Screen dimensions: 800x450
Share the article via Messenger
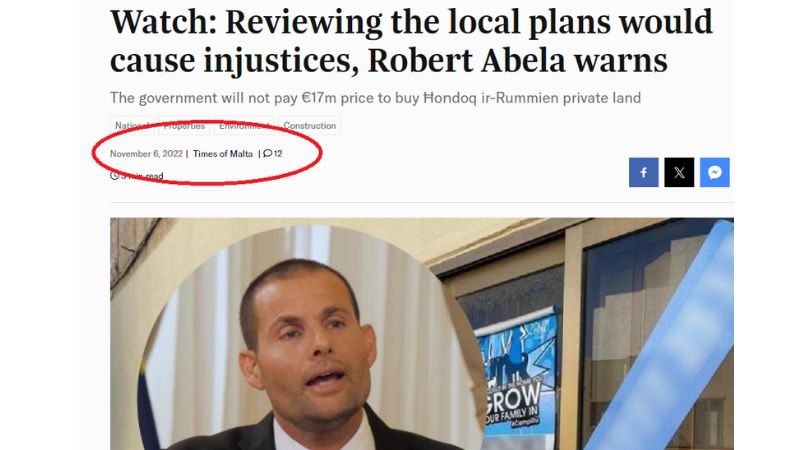[x=715, y=172]
